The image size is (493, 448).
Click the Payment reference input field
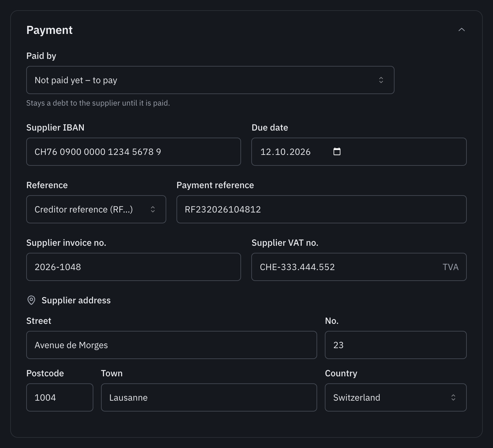click(321, 209)
